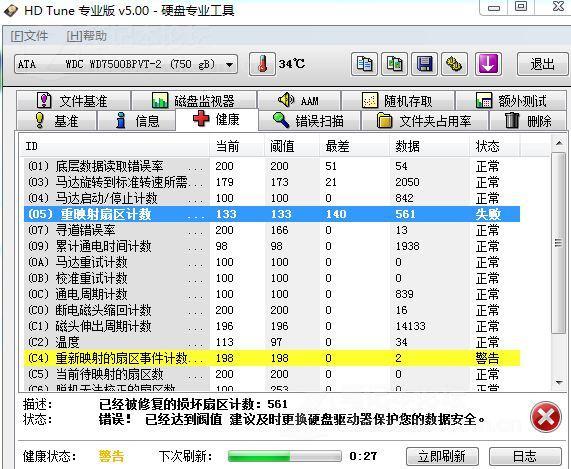This screenshot has width=571, height=469.
Task: Click the ID column header
Action: (115, 146)
